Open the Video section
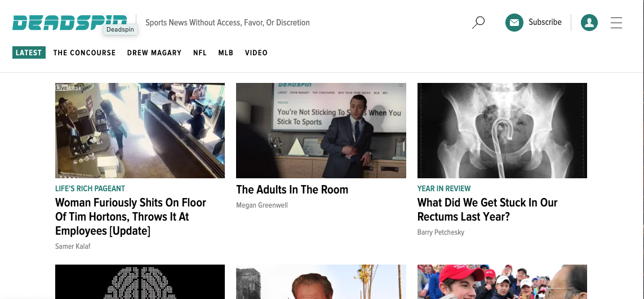The height and width of the screenshot is (299, 644). pos(256,52)
